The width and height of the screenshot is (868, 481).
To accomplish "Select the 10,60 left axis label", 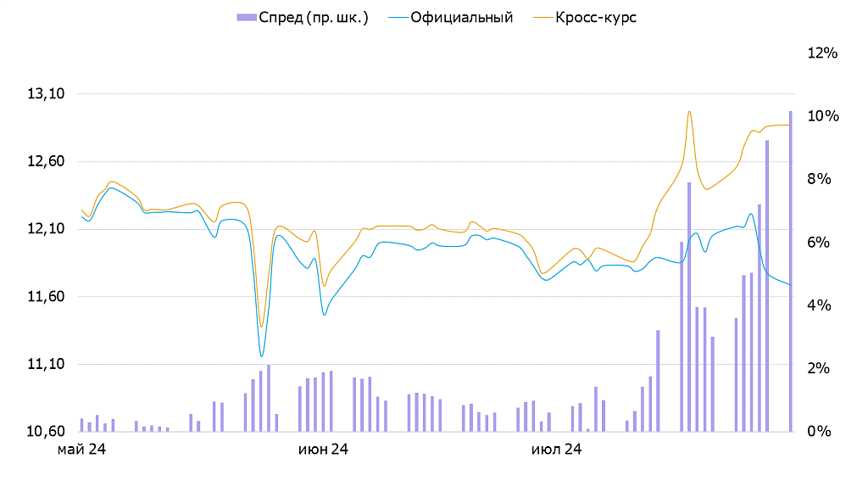I will 46,432.
